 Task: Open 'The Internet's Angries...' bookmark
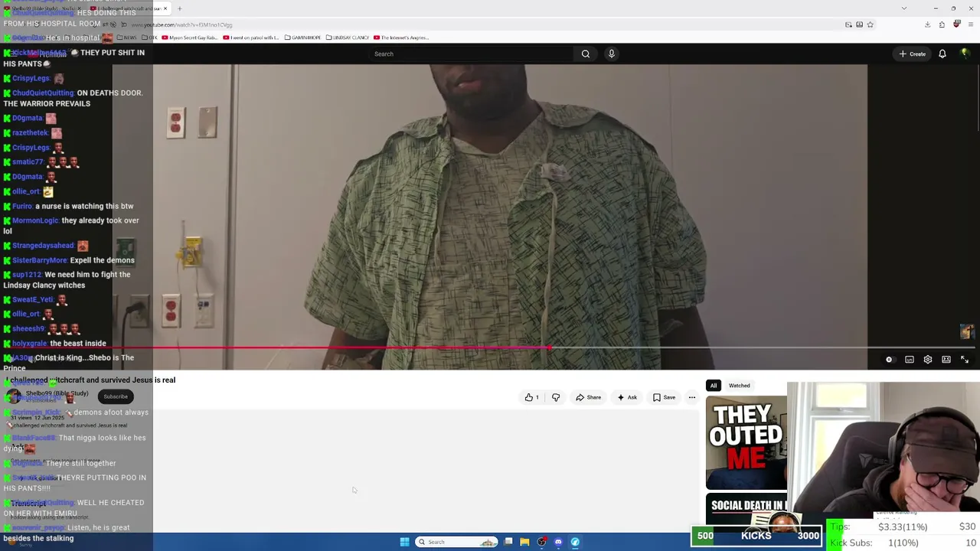pos(401,37)
